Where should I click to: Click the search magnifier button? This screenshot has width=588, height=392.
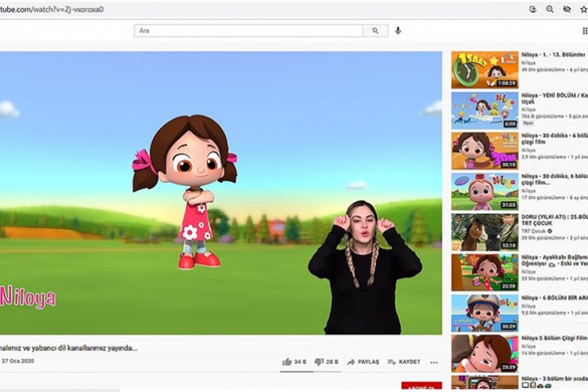tap(375, 31)
